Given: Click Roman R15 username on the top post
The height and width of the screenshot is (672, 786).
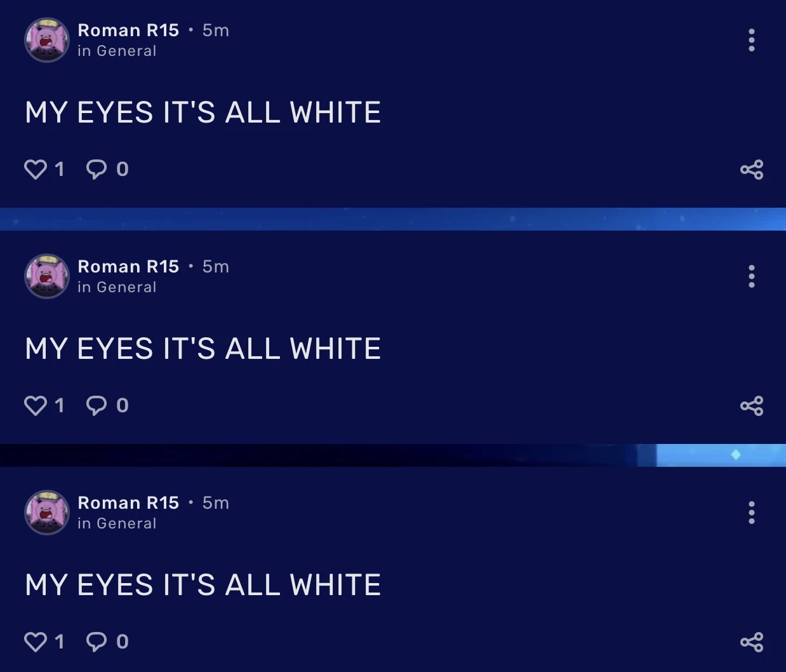Looking at the screenshot, I should tap(128, 30).
